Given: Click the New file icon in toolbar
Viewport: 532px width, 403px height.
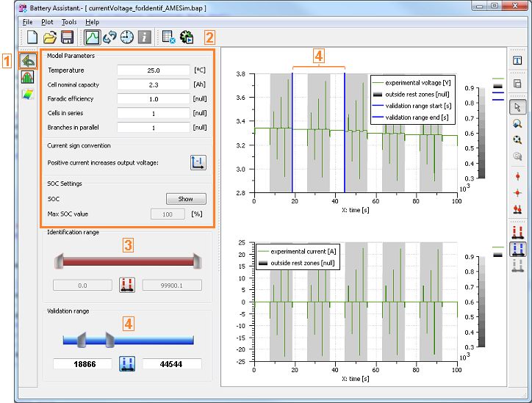Looking at the screenshot, I should (x=32, y=37).
